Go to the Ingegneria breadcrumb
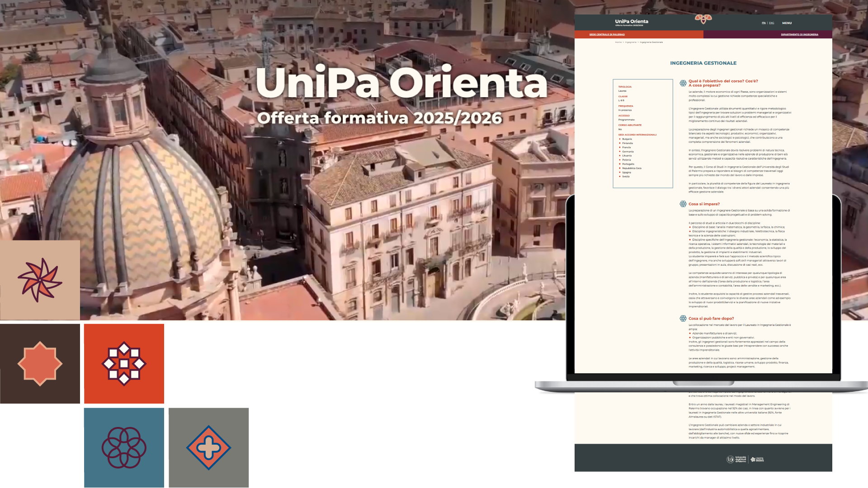 coord(631,42)
